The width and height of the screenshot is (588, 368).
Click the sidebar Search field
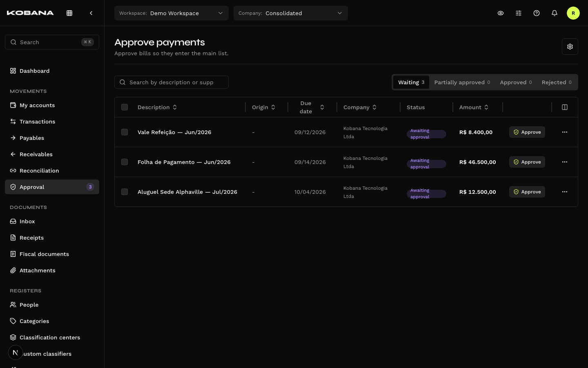point(52,42)
